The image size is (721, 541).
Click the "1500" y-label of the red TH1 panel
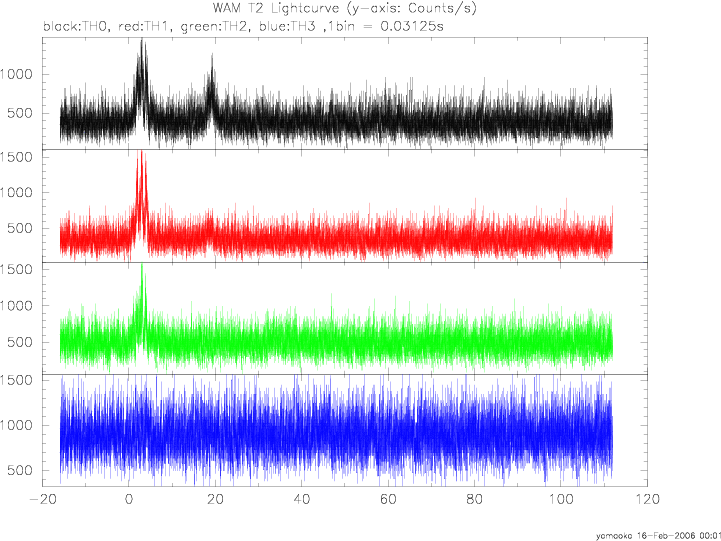coord(17,157)
